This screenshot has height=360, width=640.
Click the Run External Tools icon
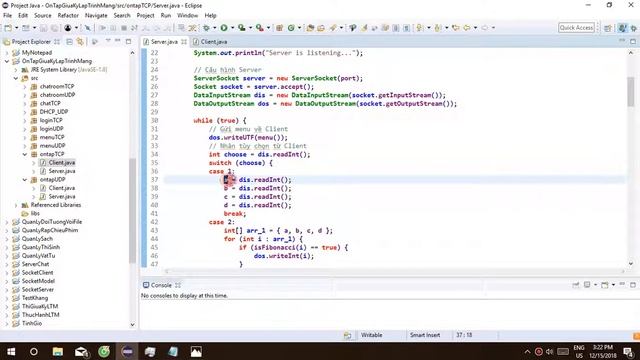(x=260, y=28)
